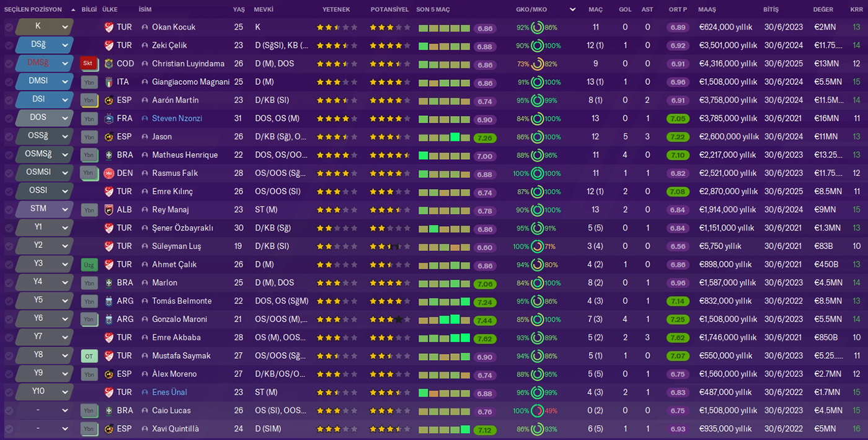Toggle the checkbox on Xavi Quintillà's row
Viewport: 868px width, 440px height.
coord(9,429)
